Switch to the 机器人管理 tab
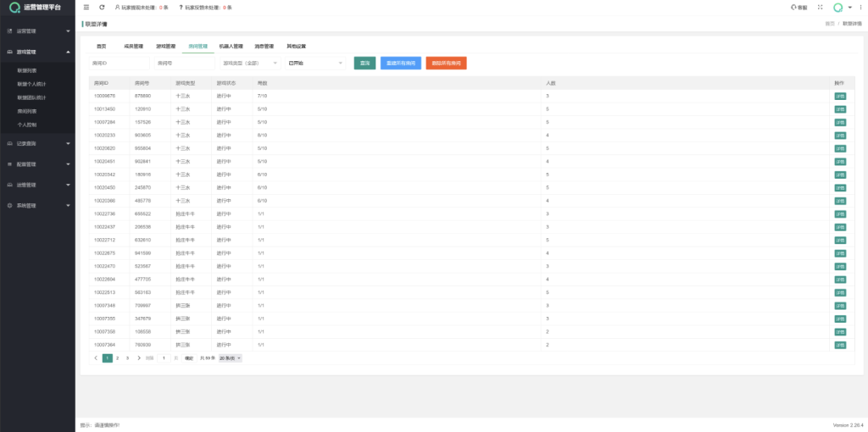The height and width of the screenshot is (432, 868). tap(231, 46)
